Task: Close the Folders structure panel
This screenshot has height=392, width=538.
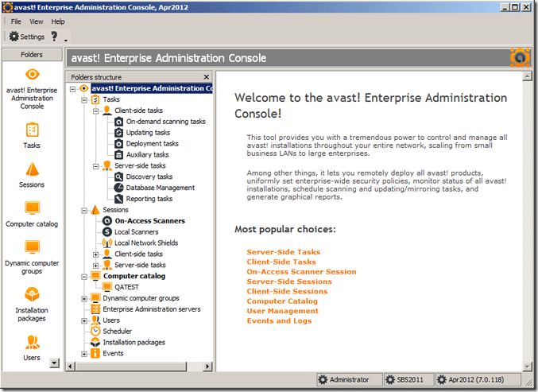Action: point(206,77)
